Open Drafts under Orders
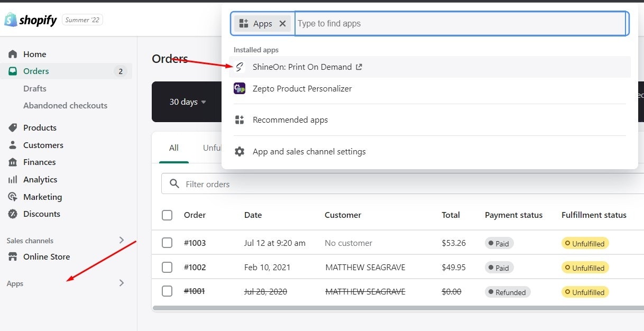This screenshot has height=331, width=644. click(x=35, y=88)
